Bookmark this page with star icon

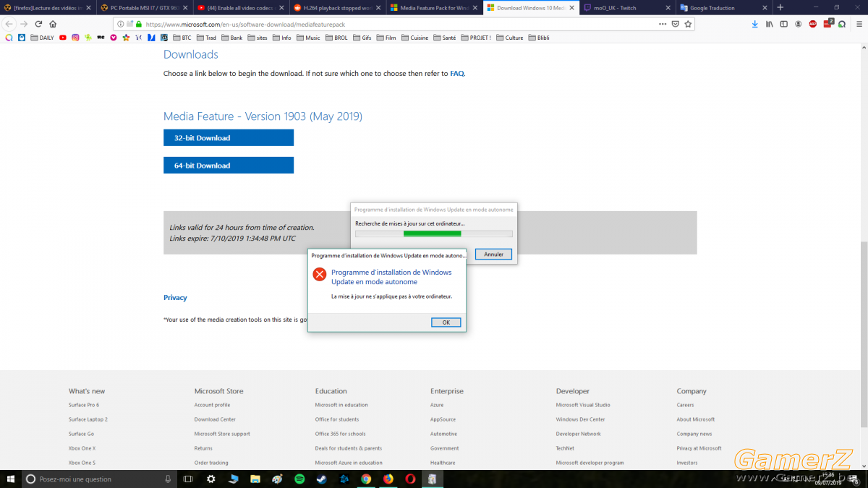click(688, 24)
